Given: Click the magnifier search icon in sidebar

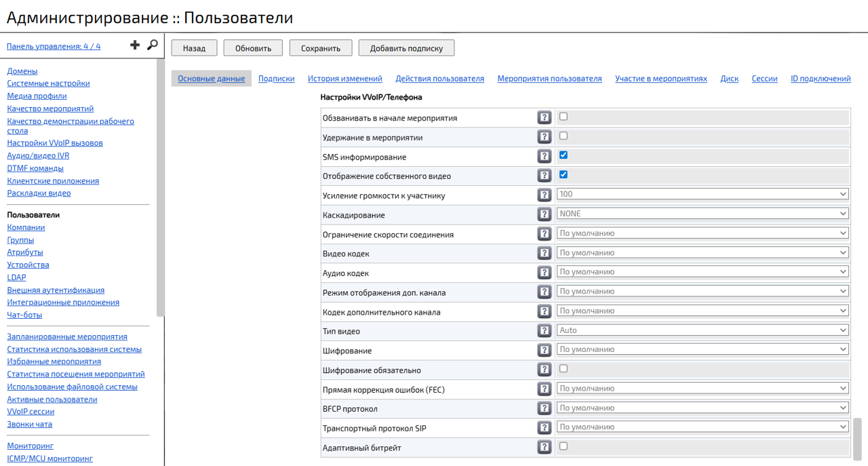Looking at the screenshot, I should (153, 45).
